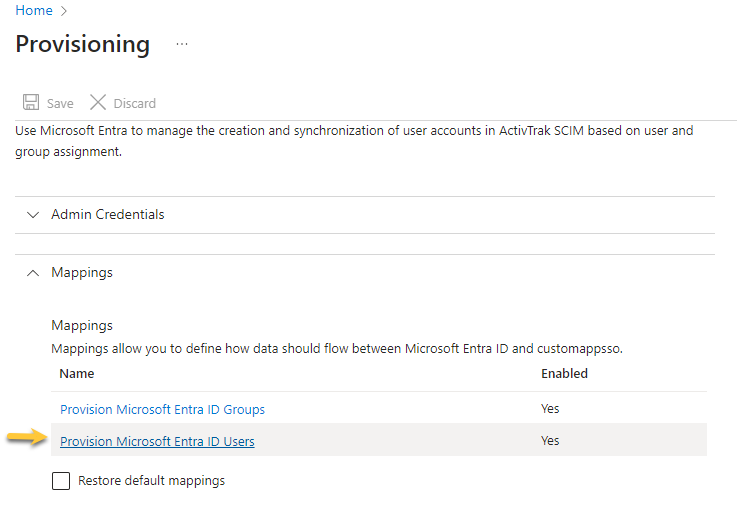Click the Save floppy disk icon

click(x=31, y=102)
